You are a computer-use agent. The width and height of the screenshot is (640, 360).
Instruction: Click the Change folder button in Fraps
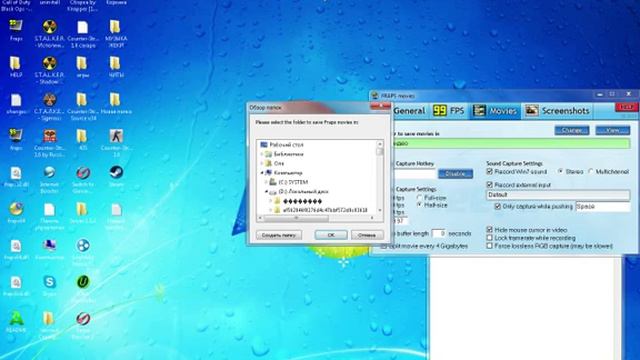(571, 130)
